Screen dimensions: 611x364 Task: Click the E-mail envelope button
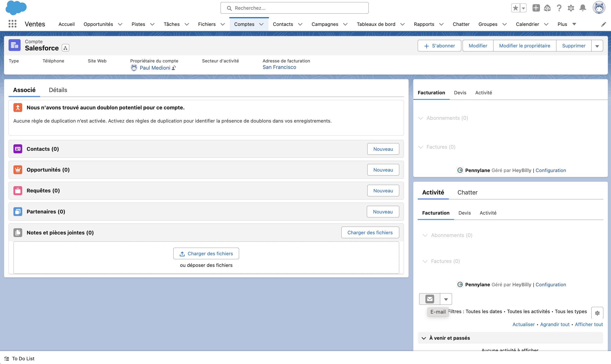[x=430, y=299]
